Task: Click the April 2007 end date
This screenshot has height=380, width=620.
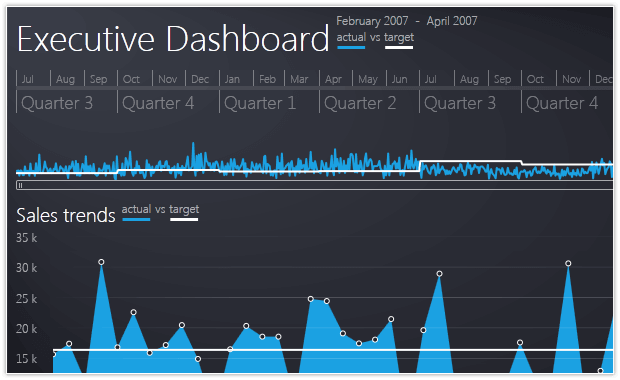Action: (x=452, y=21)
